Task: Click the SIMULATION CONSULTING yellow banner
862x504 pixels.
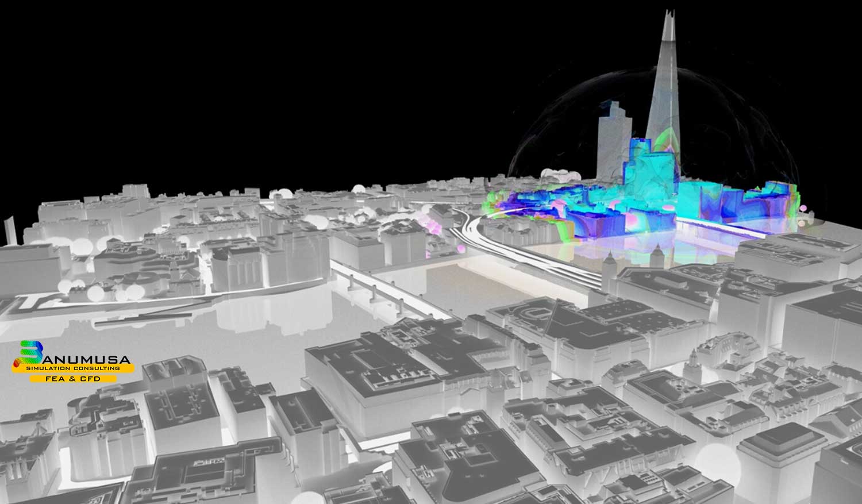Action: [73, 368]
